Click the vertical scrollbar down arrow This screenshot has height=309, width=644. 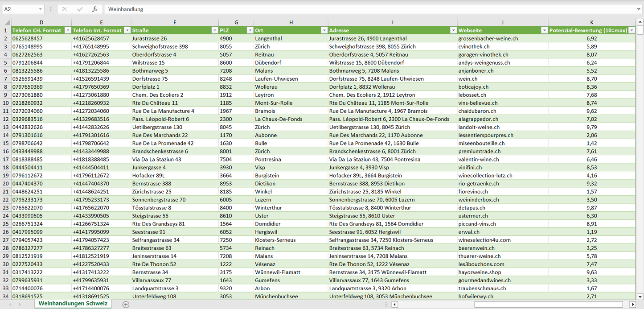[x=640, y=297]
